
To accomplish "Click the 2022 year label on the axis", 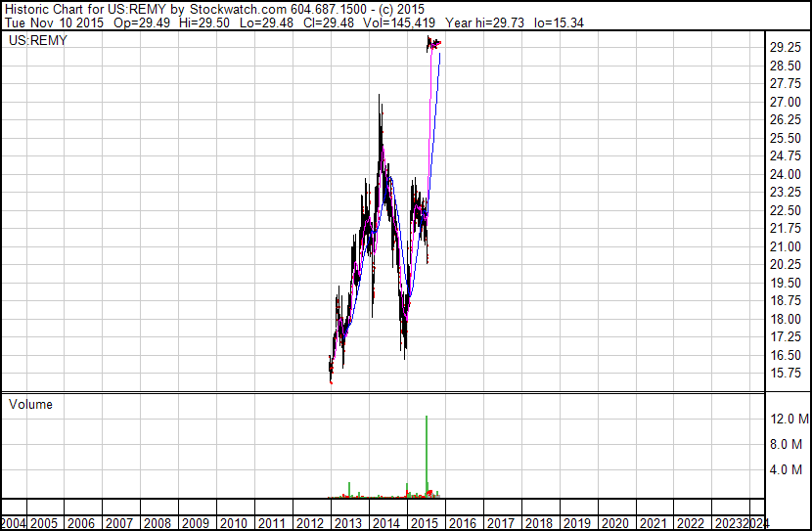I will pos(691,523).
